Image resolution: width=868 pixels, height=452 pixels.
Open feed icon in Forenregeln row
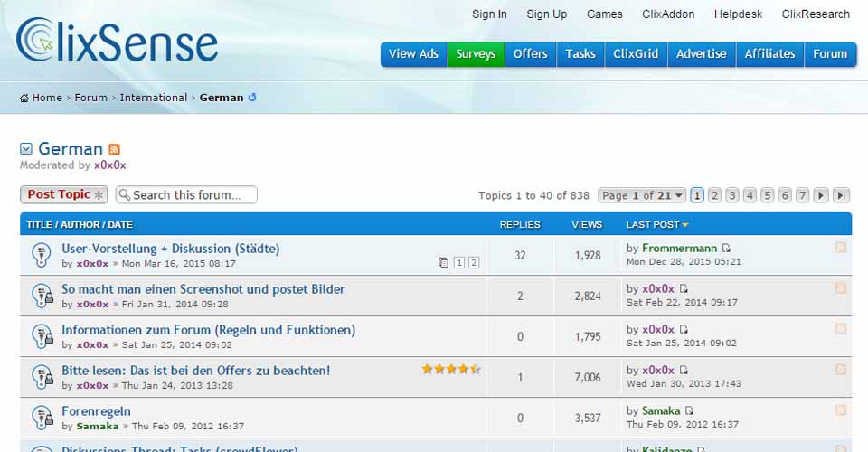pyautogui.click(x=841, y=410)
